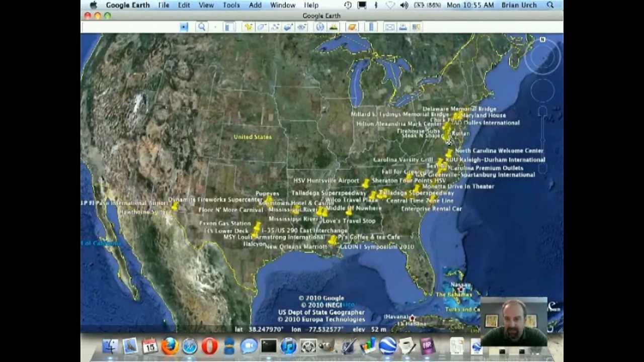Open Spotlight search magnifier in menu bar
The width and height of the screenshot is (644, 362).
550,5
